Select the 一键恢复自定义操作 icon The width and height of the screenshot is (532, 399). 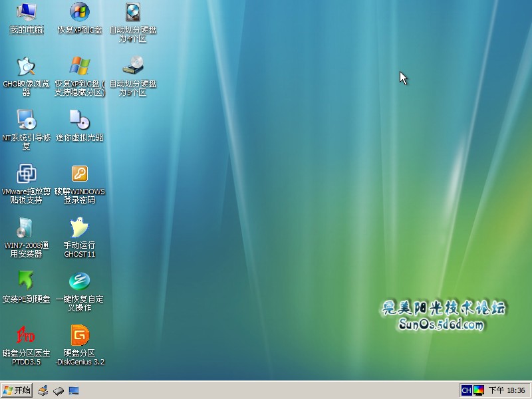80,281
